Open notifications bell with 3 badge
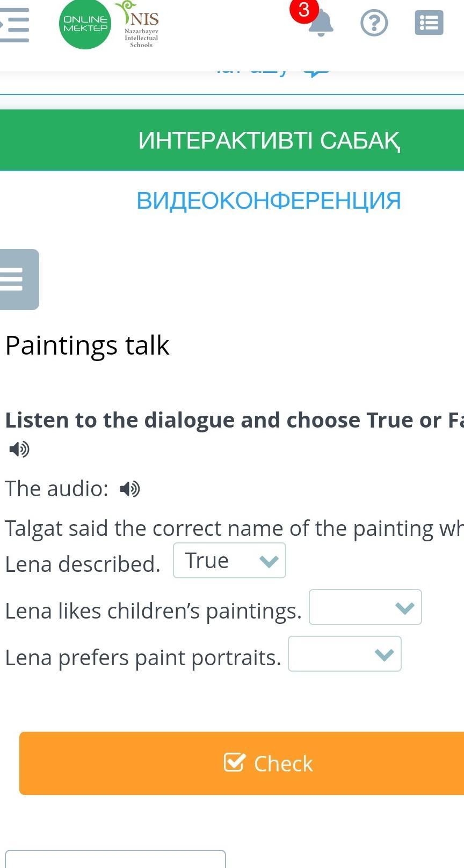The height and width of the screenshot is (868, 464). coord(321,25)
